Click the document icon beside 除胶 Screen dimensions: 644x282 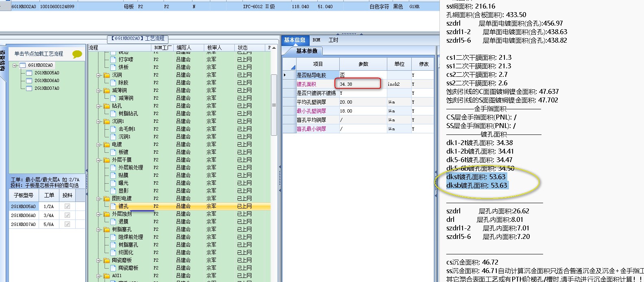pyautogui.click(x=113, y=82)
